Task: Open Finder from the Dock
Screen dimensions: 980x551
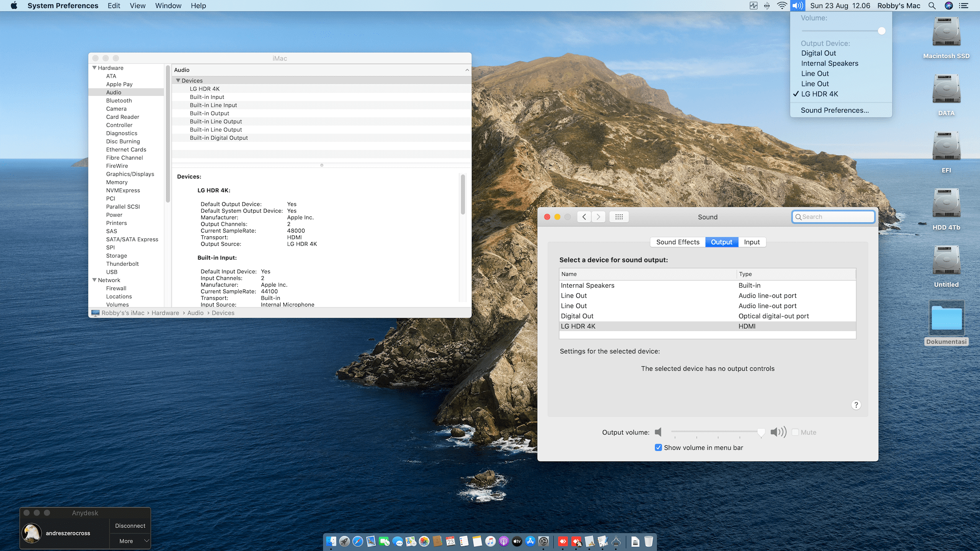Action: tap(331, 541)
